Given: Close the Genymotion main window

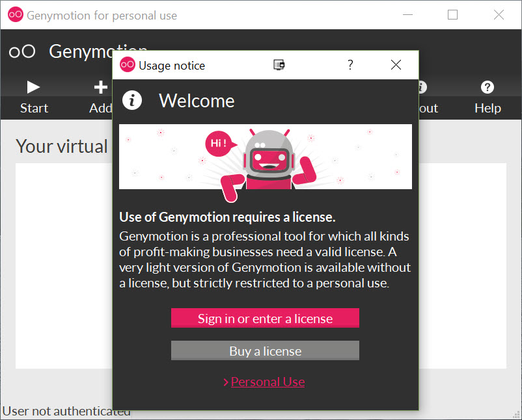Looking at the screenshot, I should [x=499, y=15].
